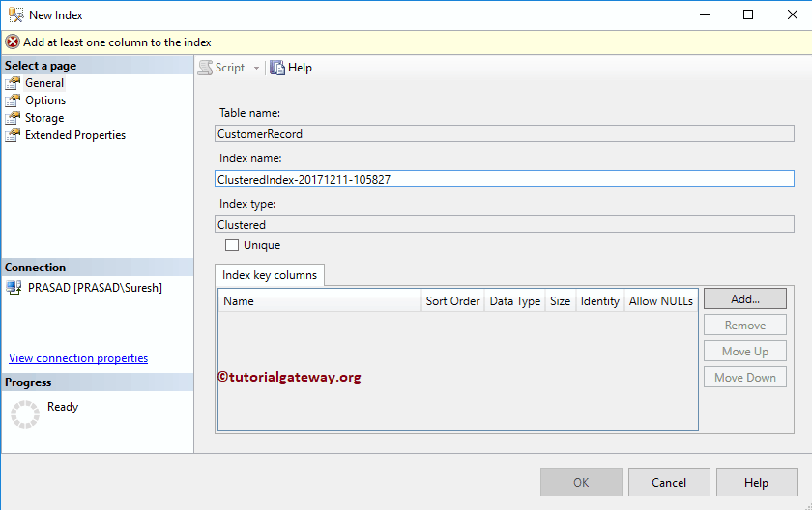The width and height of the screenshot is (812, 510).
Task: Click the 'Table name:' label
Action: click(x=249, y=113)
